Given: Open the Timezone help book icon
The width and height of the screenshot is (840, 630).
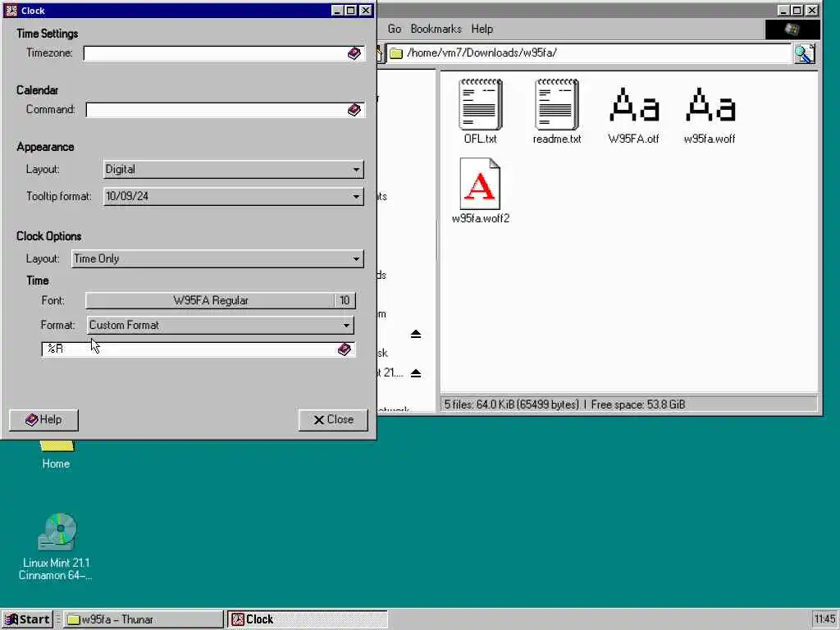Looking at the screenshot, I should tap(354, 53).
